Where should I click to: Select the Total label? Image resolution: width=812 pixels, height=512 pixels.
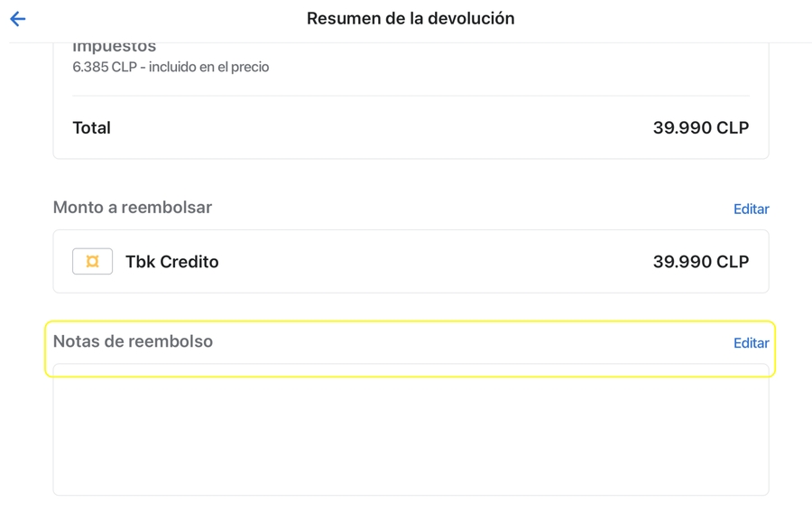coord(91,128)
